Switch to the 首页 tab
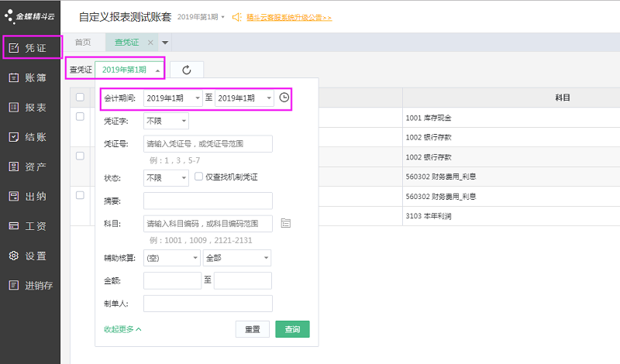Viewport: 620px width, 364px height. click(82, 43)
